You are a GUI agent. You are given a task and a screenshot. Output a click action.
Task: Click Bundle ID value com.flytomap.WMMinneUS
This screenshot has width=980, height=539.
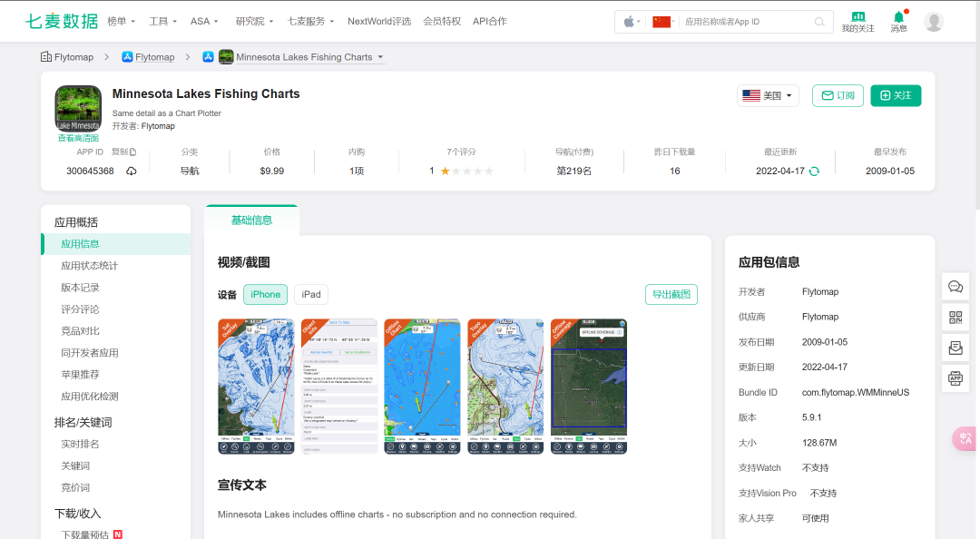pos(856,393)
